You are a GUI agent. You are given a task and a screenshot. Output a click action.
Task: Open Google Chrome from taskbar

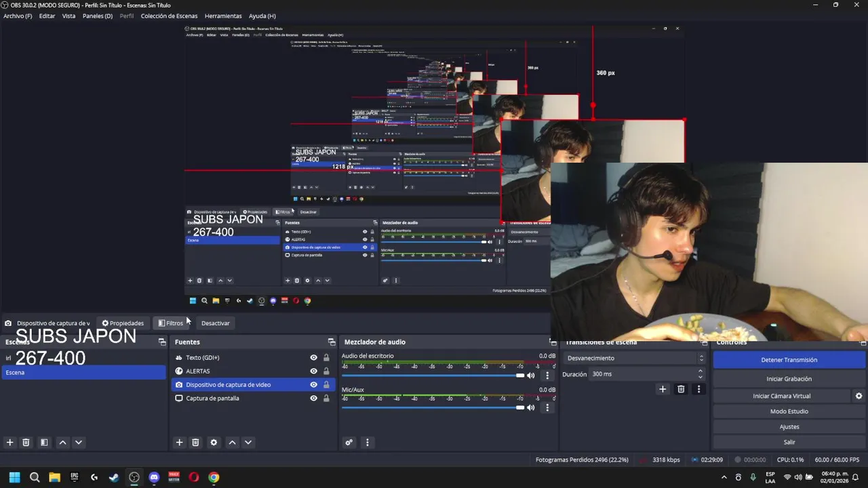click(214, 477)
